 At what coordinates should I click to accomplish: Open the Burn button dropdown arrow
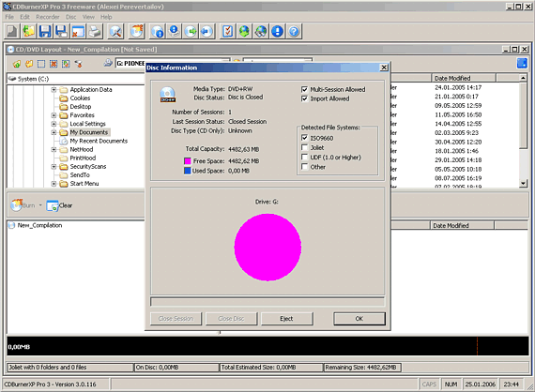pyautogui.click(x=40, y=205)
